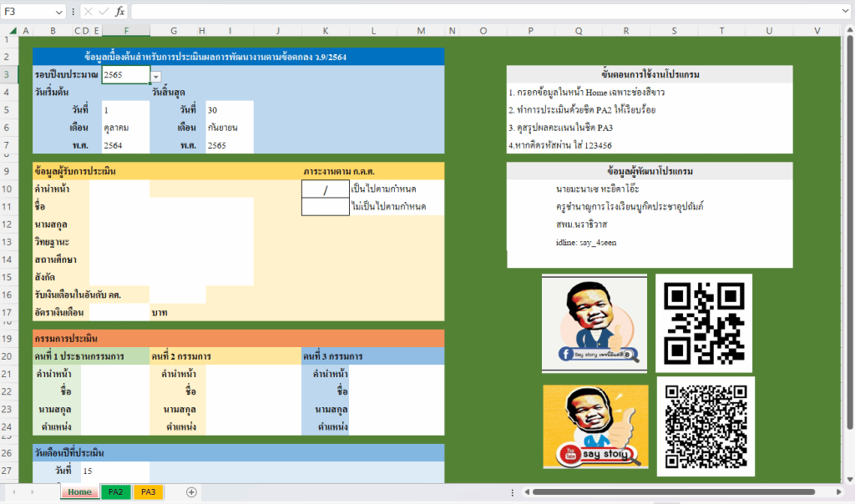Click text หากติดรหัสผ่าน ใส่ 123456
The width and height of the screenshot is (855, 504).
[x=560, y=145]
